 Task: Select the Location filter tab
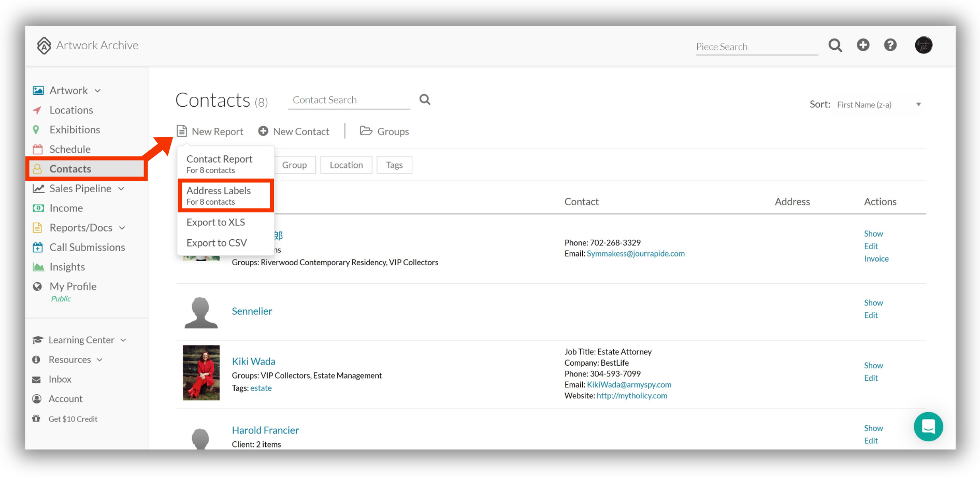[346, 165]
